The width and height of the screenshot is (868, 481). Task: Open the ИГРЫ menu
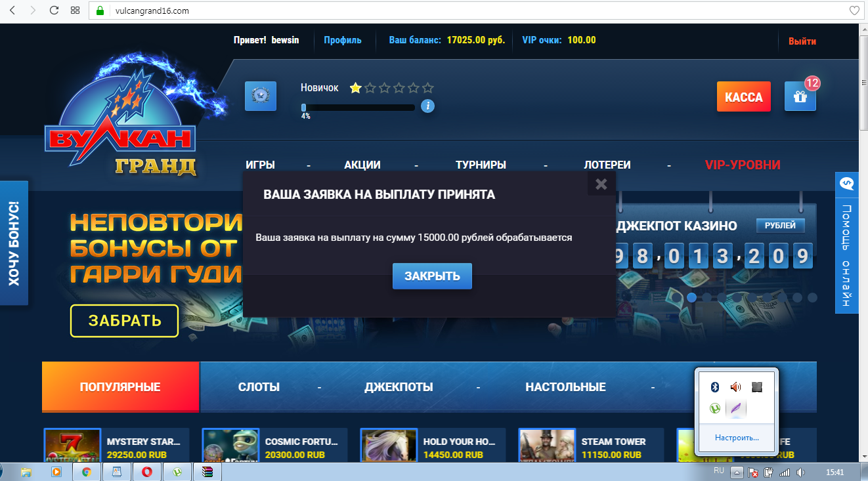[260, 165]
